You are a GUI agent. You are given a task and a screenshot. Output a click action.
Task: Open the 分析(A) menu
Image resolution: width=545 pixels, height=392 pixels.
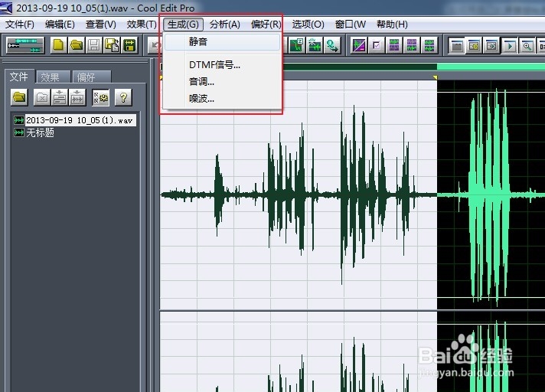[x=225, y=24]
